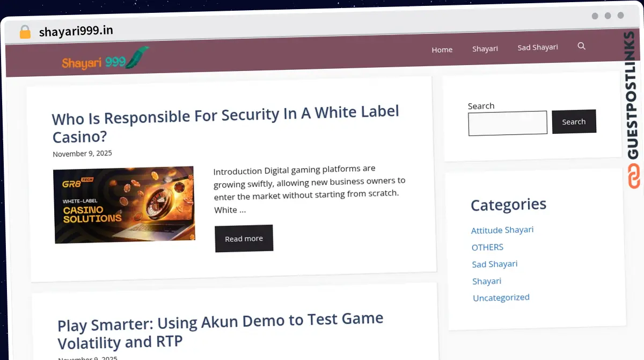Select the Uncategorized category link
Viewport: 644px width, 360px height.
[x=501, y=298]
